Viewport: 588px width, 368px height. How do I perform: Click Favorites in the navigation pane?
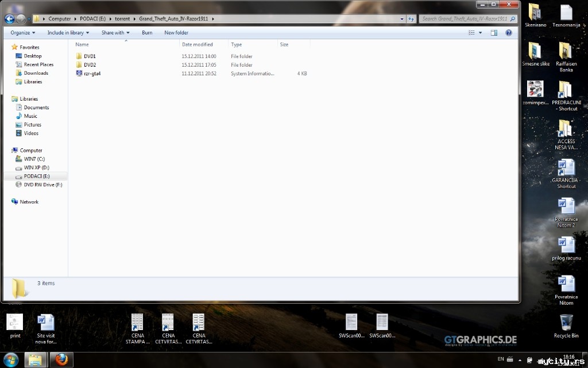click(29, 47)
